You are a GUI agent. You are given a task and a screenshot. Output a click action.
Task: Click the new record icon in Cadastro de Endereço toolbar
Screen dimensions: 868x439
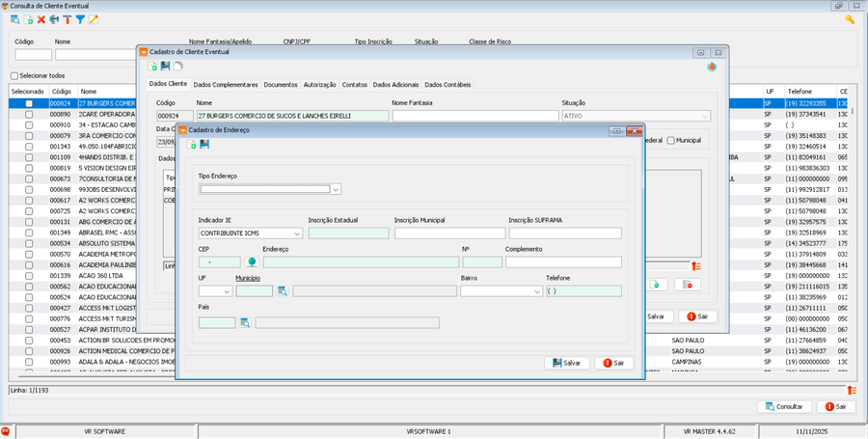point(191,144)
